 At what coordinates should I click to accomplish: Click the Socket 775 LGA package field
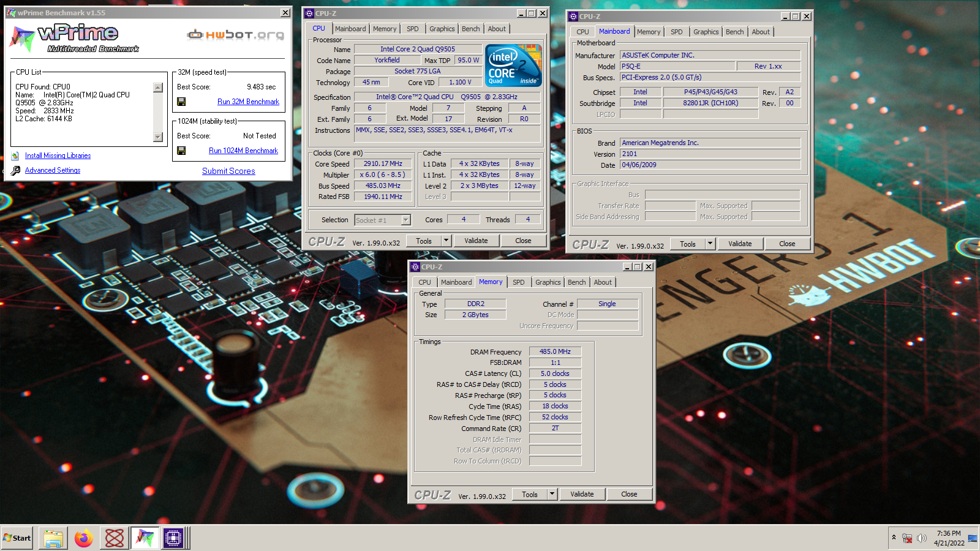(418, 71)
